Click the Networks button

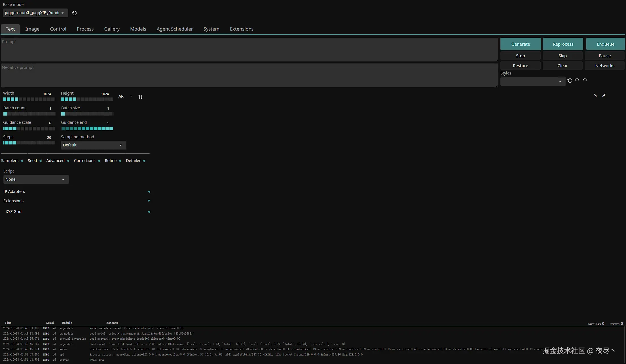tap(604, 66)
